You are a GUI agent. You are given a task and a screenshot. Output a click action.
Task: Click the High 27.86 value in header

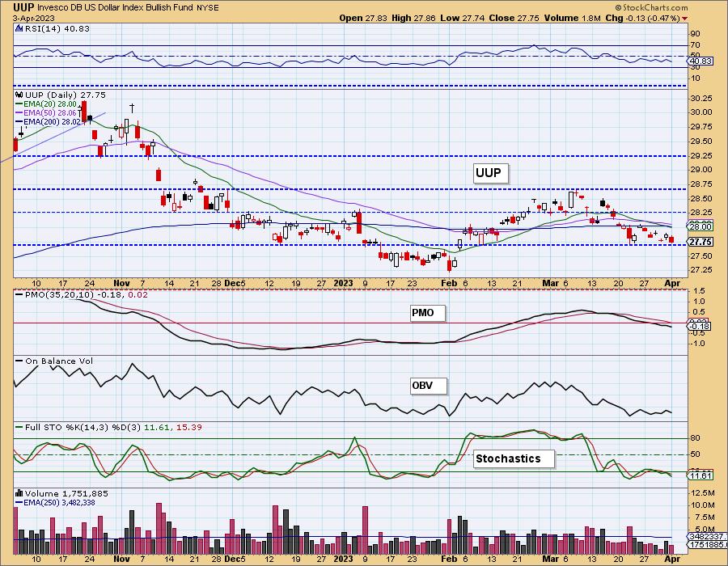[413, 18]
